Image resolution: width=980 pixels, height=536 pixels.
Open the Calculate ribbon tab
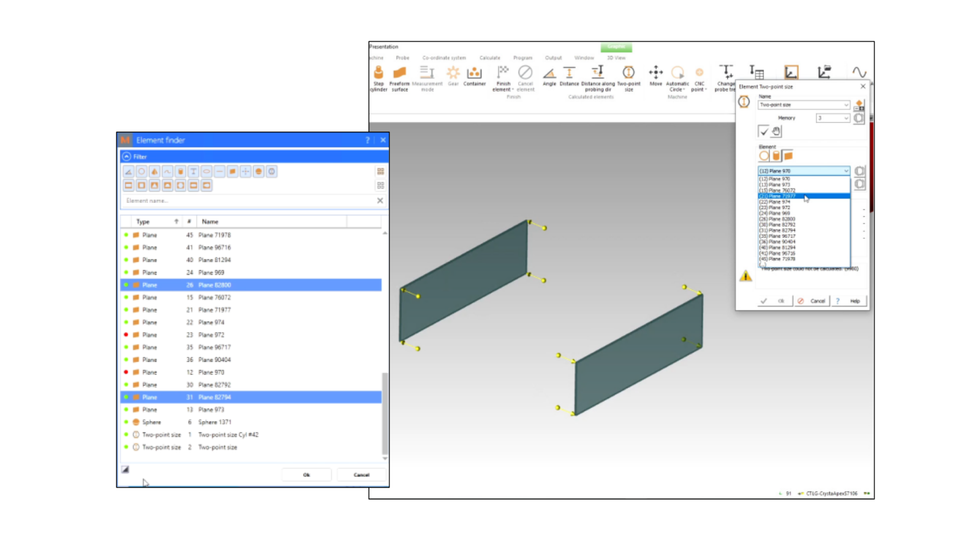click(x=489, y=58)
